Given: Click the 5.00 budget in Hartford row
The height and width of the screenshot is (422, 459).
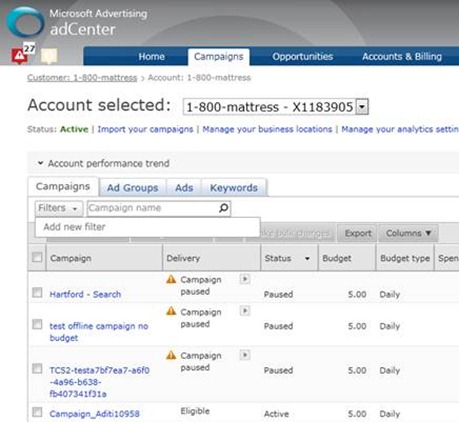Looking at the screenshot, I should [357, 294].
